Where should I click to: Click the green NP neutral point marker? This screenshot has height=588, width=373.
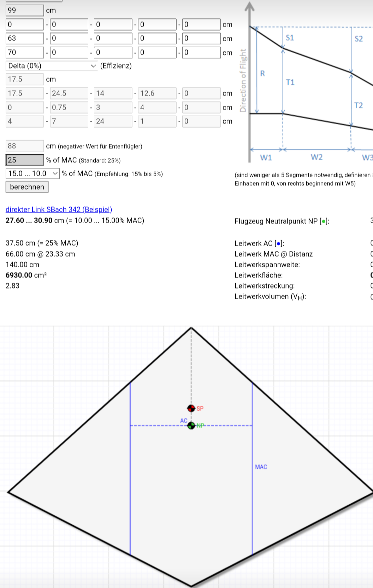tap(191, 426)
